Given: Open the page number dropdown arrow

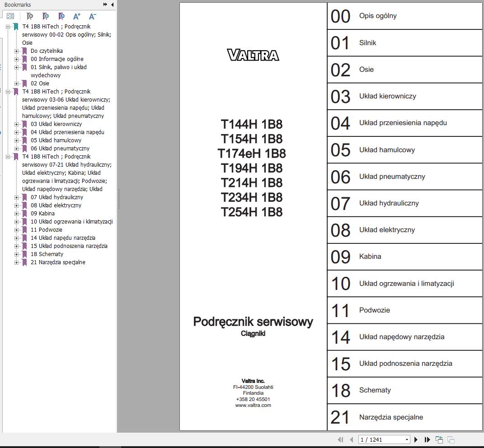Looking at the screenshot, I should 407,440.
